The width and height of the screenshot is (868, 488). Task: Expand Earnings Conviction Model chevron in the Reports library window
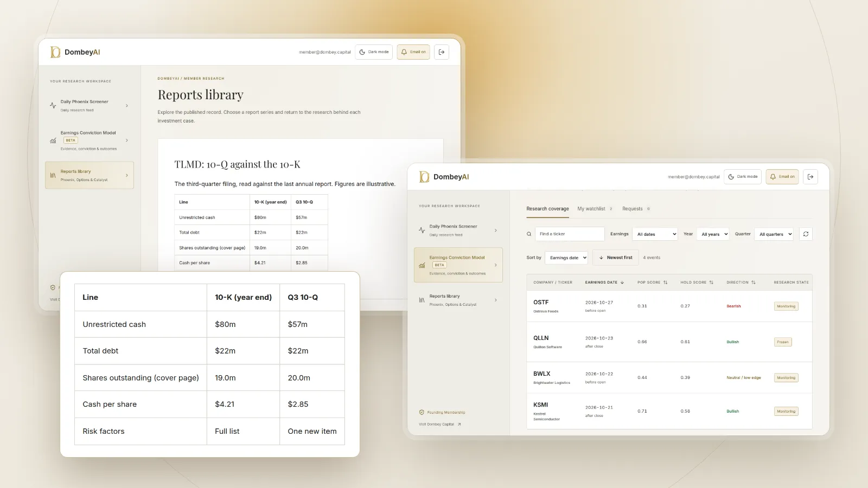[127, 140]
